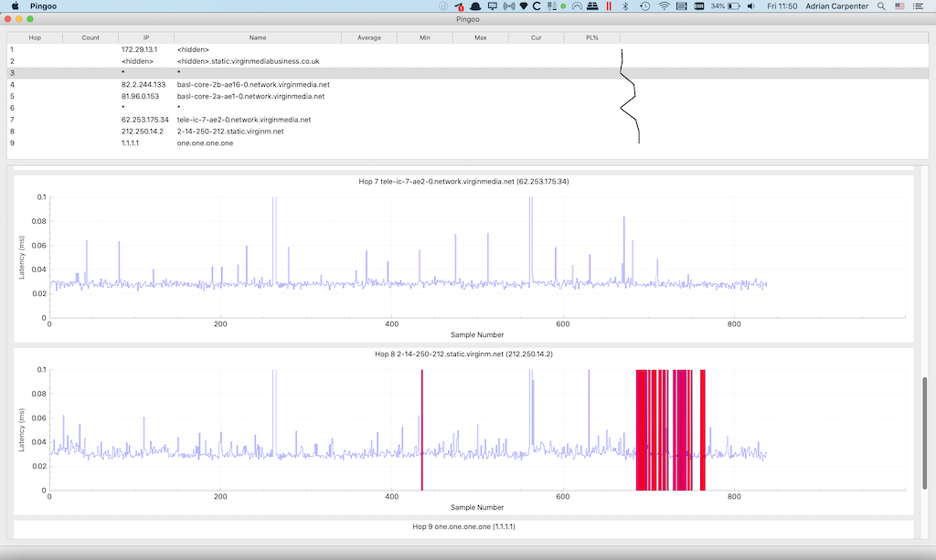Open the Wi-Fi status menu
The height and width of the screenshot is (560, 936).
[x=664, y=6]
